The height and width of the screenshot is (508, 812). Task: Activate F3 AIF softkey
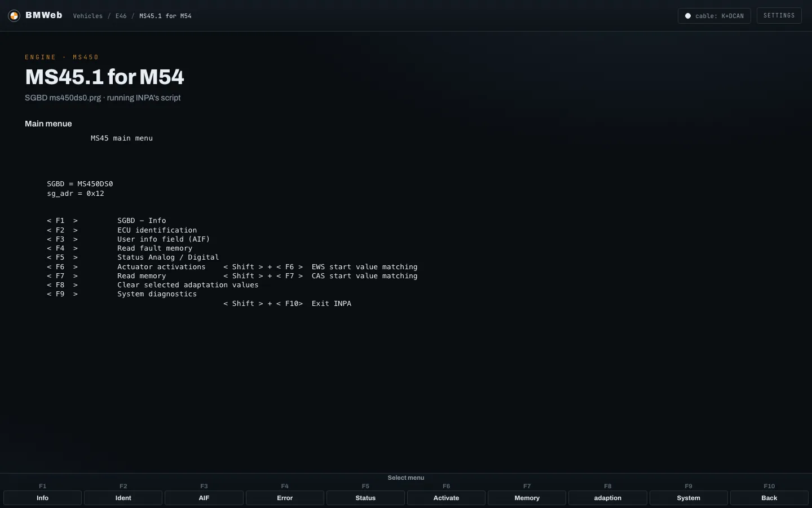[x=204, y=498]
